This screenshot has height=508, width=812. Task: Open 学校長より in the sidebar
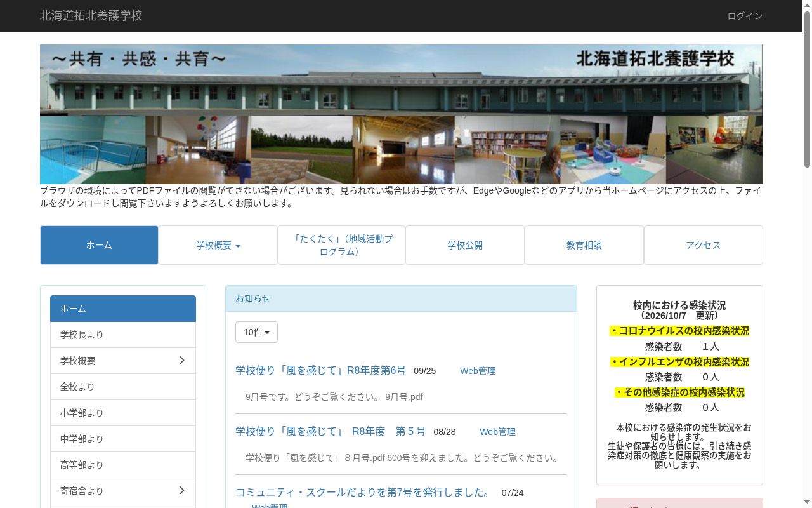123,335
